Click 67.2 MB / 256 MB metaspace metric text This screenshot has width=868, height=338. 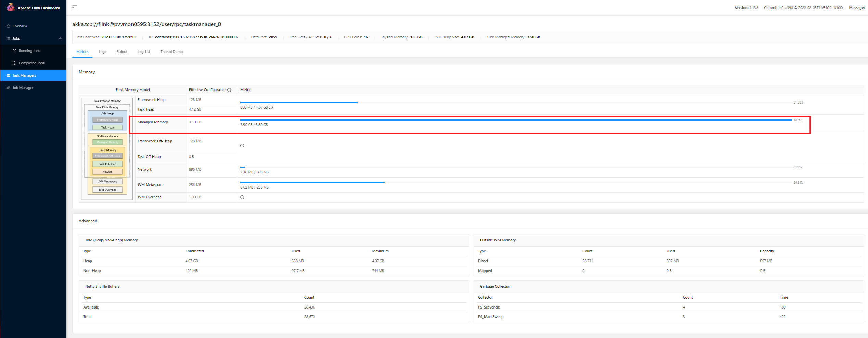pyautogui.click(x=254, y=188)
